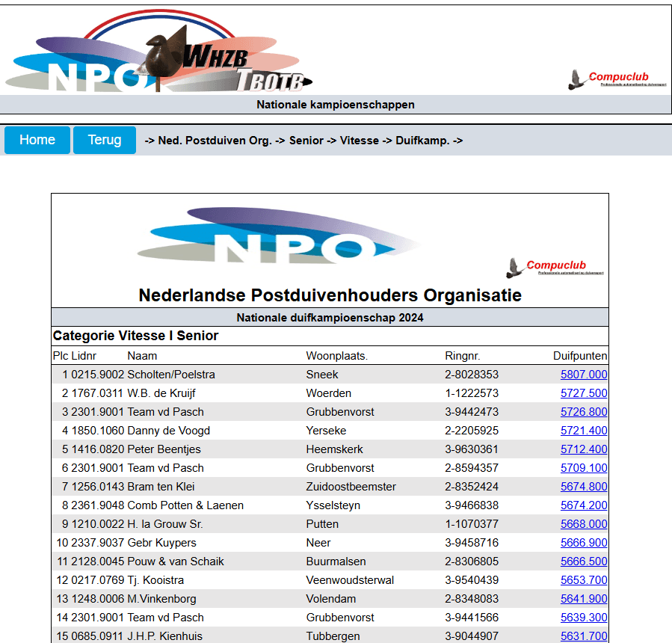Image resolution: width=672 pixels, height=643 pixels.
Task: Click the 5666.900 link for Gebr Kuypers
Action: (x=583, y=543)
